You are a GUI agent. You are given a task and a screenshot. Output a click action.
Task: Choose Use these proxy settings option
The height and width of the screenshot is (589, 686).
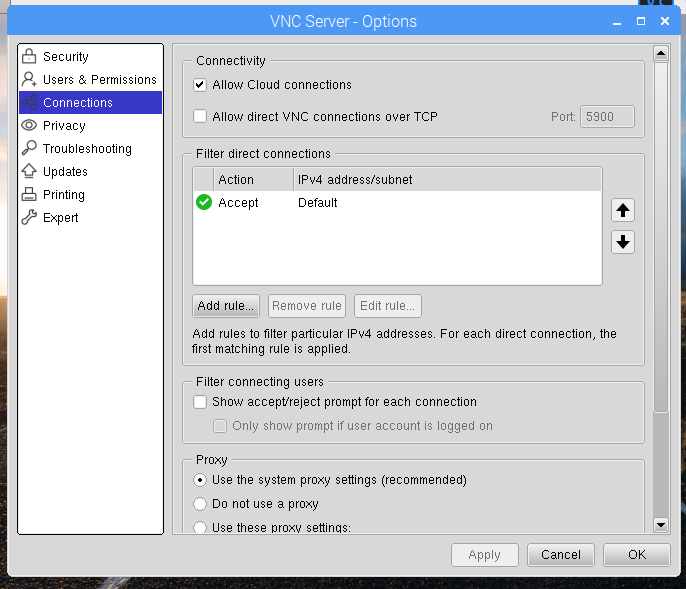[x=200, y=527]
